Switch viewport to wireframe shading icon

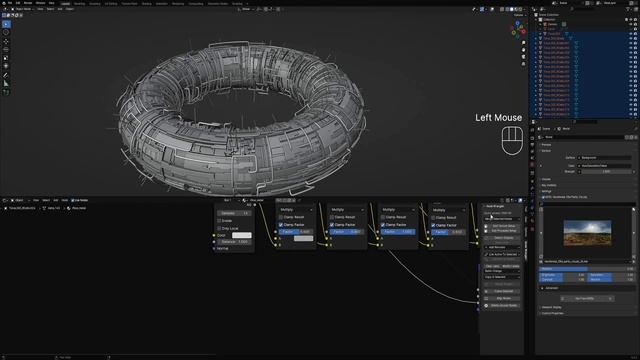click(x=507, y=9)
